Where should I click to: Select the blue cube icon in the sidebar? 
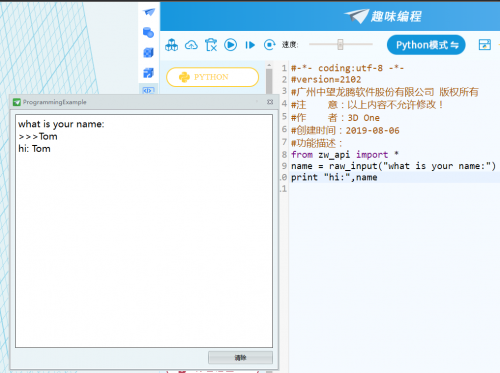pos(148,52)
